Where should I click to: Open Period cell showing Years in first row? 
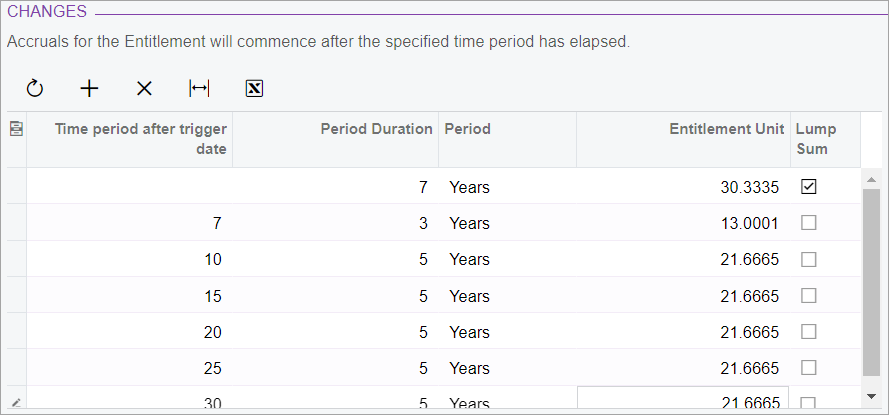pyautogui.click(x=507, y=187)
